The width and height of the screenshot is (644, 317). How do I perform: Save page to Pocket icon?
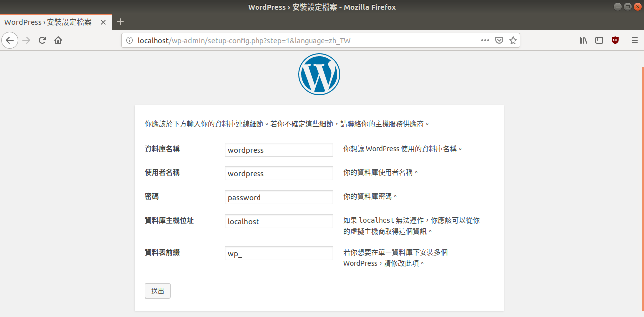tap(499, 40)
